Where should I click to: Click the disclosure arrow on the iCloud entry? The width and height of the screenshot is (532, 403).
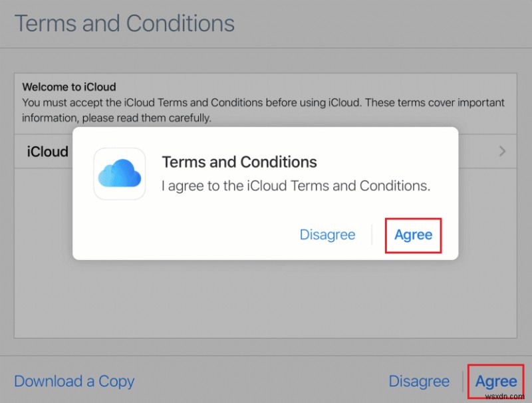(x=502, y=151)
